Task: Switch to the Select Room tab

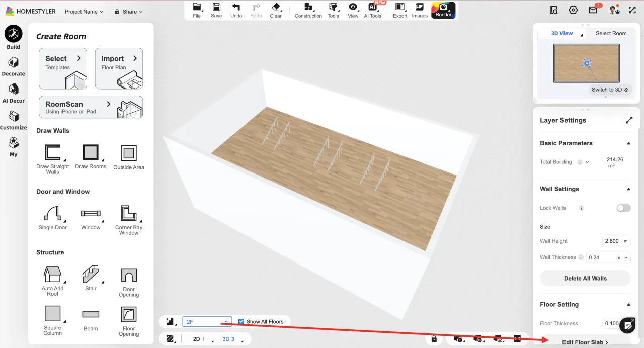Action: [611, 33]
